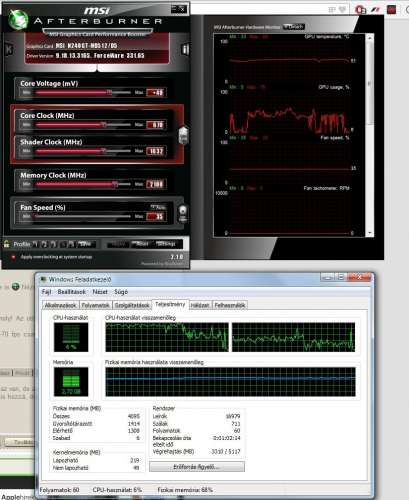The width and height of the screenshot is (409, 500).
Task: Select profile slot 1
Action: pos(36,244)
